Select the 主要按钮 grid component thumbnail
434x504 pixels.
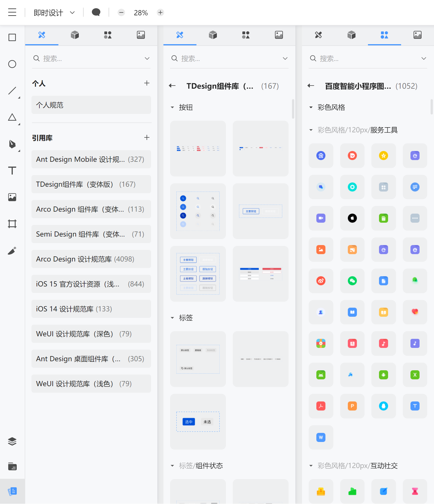pos(198,274)
